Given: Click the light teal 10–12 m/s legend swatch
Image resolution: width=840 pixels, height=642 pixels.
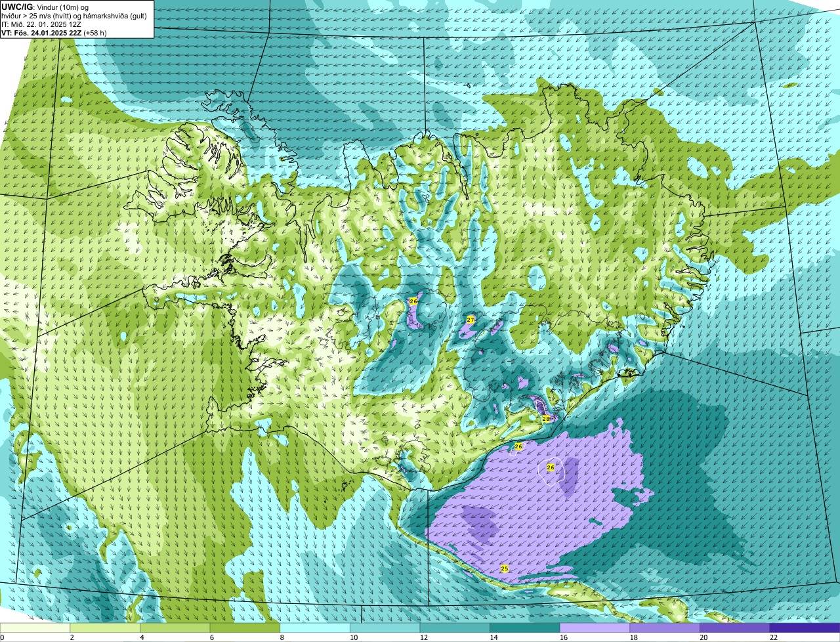Looking at the screenshot, I should click(385, 628).
